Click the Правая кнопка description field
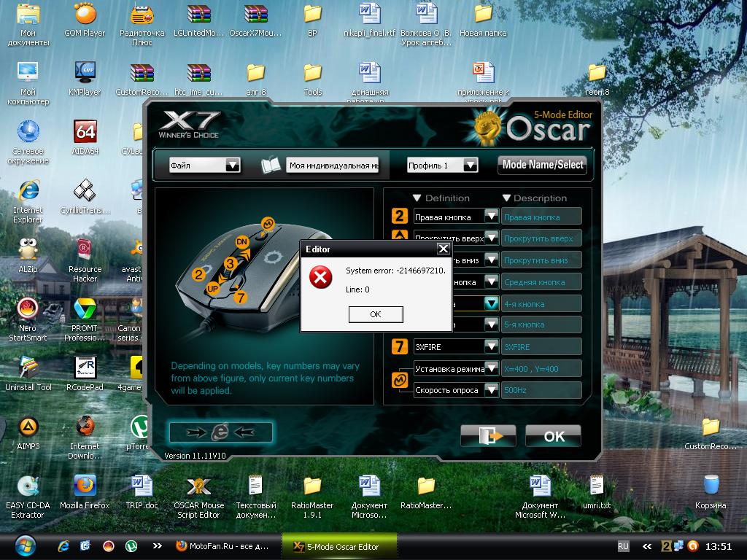747x560 pixels. pyautogui.click(x=542, y=217)
